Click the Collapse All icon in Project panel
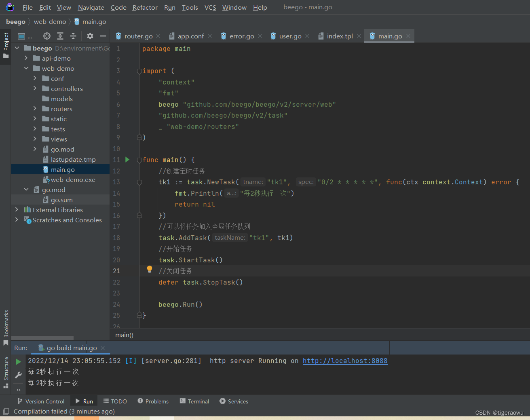 click(73, 36)
